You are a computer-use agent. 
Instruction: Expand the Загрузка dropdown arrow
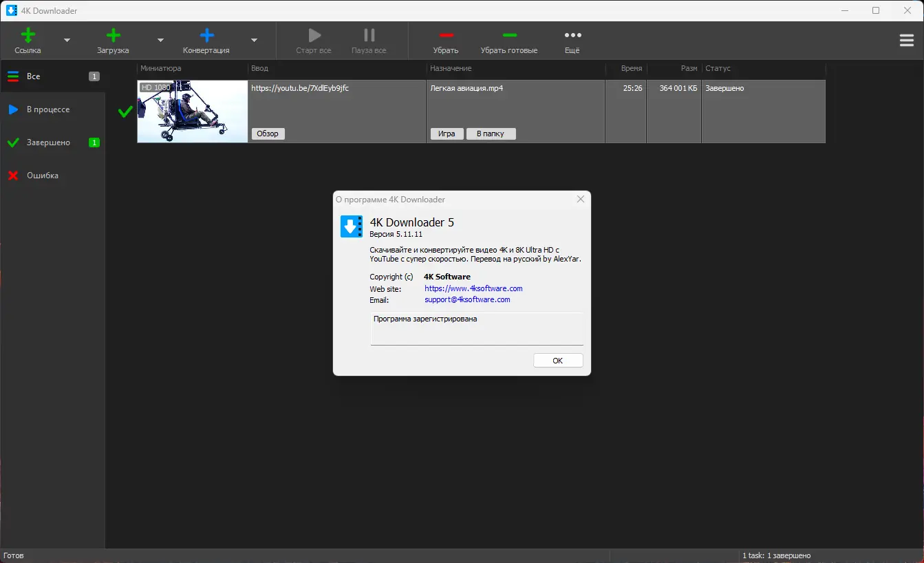tap(160, 41)
